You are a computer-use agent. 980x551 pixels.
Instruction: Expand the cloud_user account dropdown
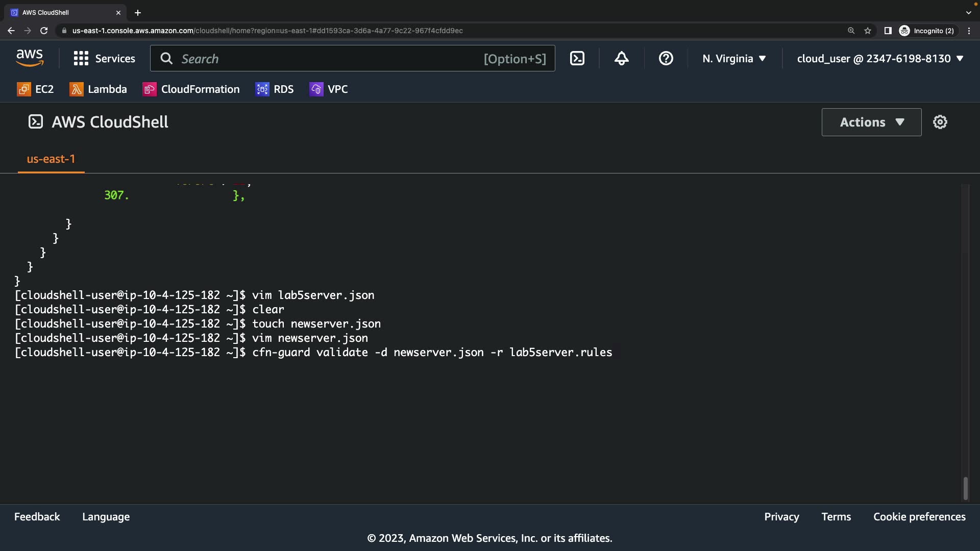[880, 58]
